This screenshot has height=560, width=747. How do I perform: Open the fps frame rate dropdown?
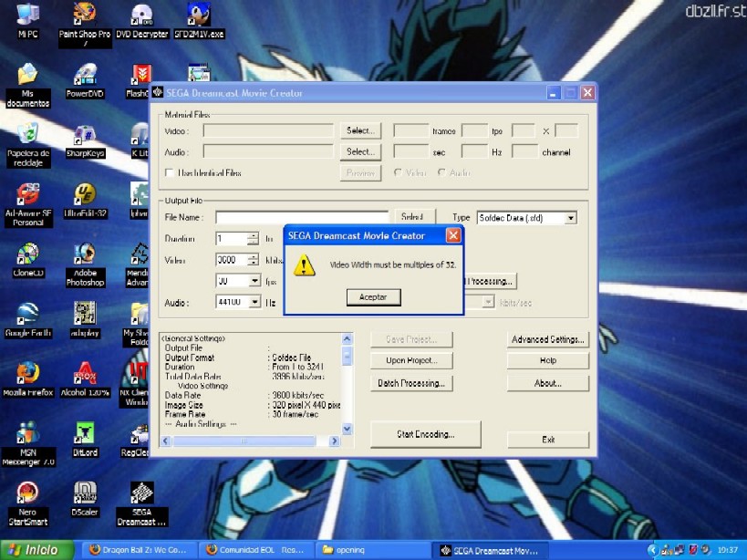[255, 281]
